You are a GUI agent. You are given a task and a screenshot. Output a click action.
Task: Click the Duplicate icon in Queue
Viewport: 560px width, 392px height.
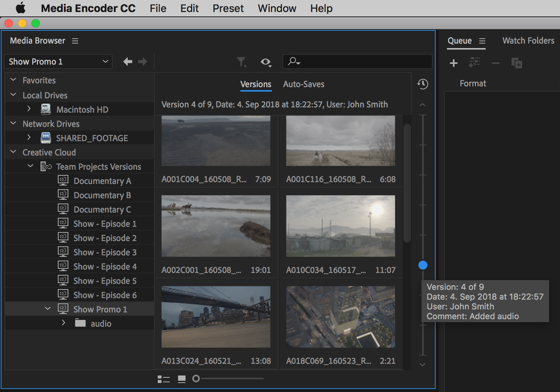517,63
